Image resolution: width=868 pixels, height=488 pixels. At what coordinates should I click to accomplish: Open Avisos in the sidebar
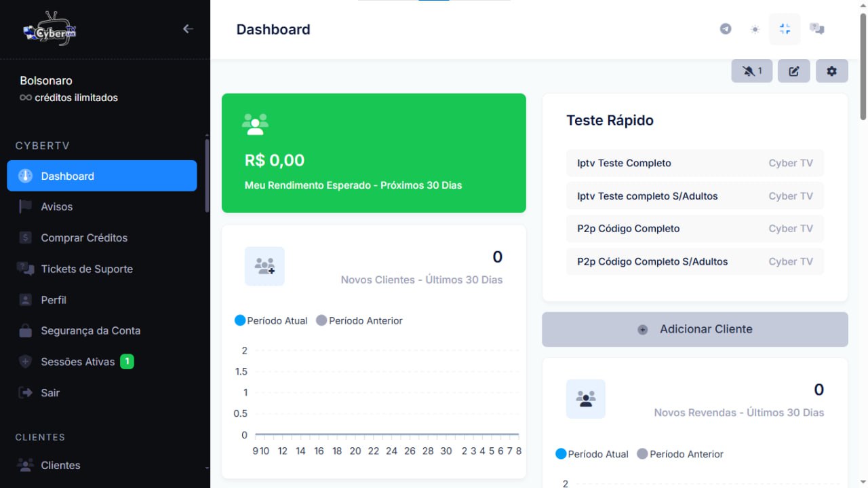click(56, 207)
